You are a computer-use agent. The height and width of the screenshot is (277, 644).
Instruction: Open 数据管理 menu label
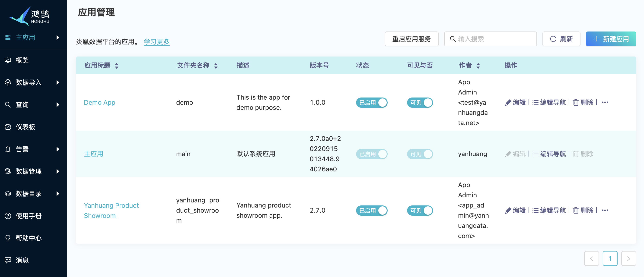coord(29,171)
